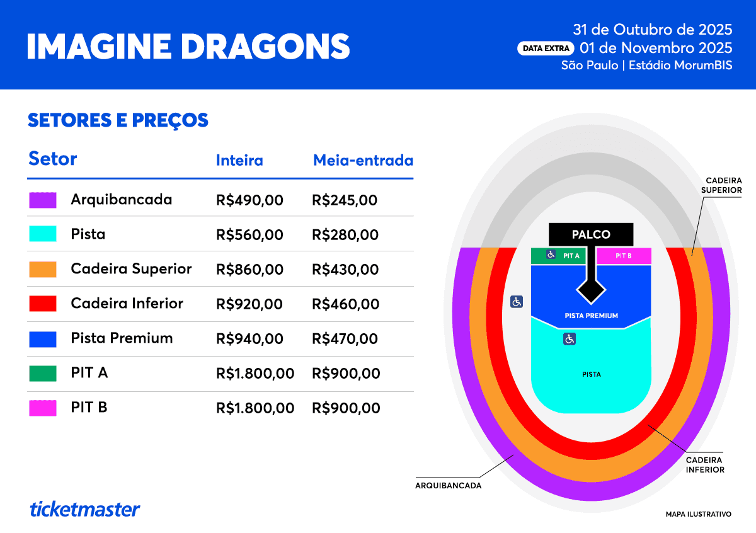Click the DATA EXTRA badge
The height and width of the screenshot is (533, 756).
point(546,48)
